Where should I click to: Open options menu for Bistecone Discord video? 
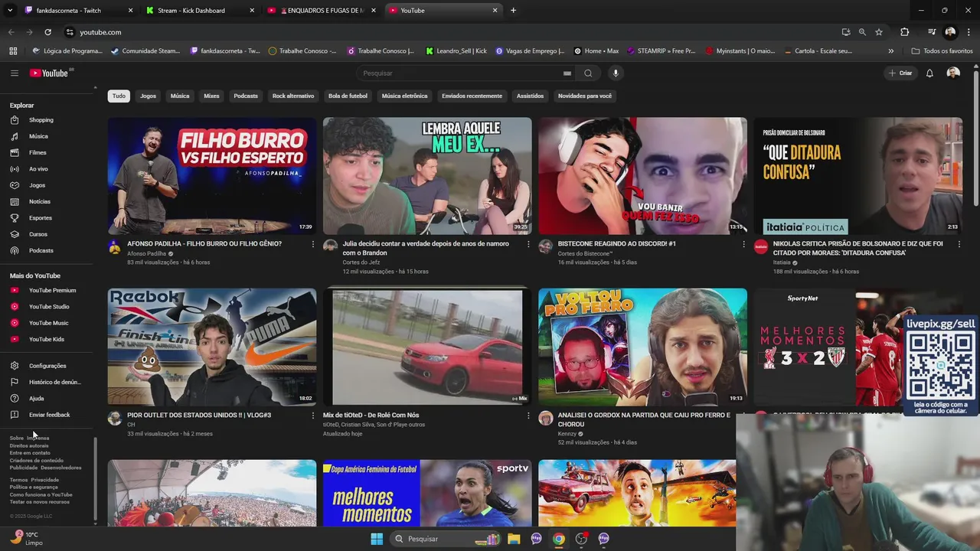click(743, 244)
